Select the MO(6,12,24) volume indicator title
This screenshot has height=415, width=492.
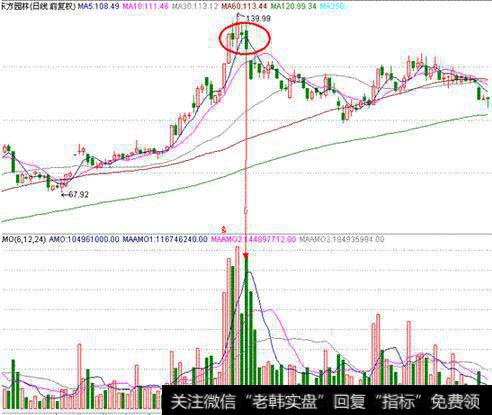23,239
